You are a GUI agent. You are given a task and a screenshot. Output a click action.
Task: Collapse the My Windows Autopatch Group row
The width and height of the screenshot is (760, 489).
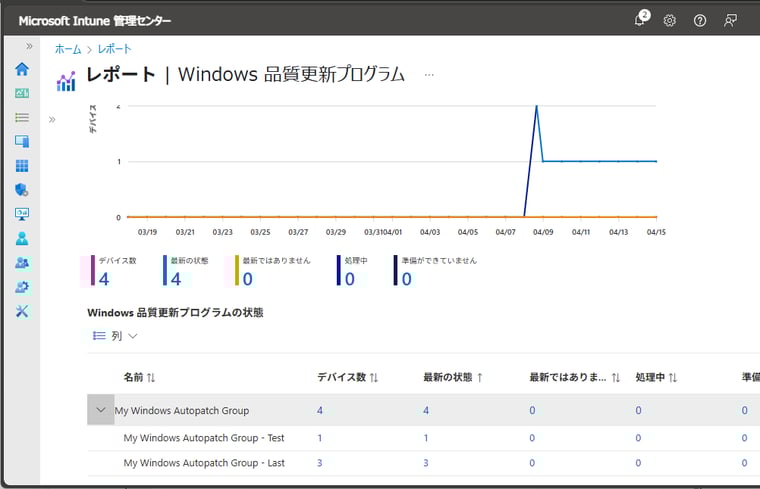[100, 410]
